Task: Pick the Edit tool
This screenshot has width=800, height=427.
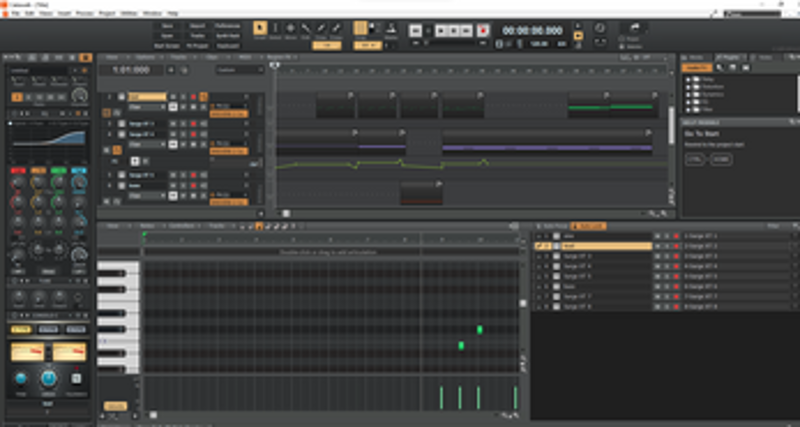Action: 306,28
